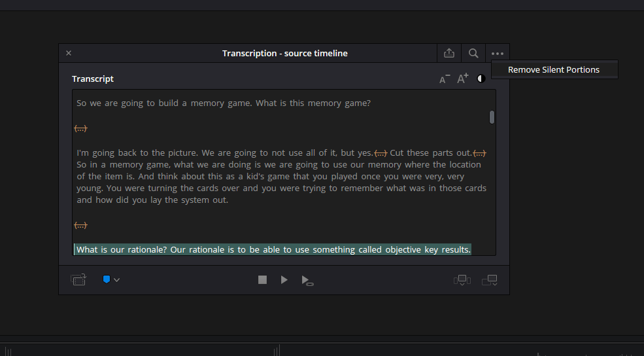
Task: Decrease transcript font size
Action: click(x=445, y=79)
